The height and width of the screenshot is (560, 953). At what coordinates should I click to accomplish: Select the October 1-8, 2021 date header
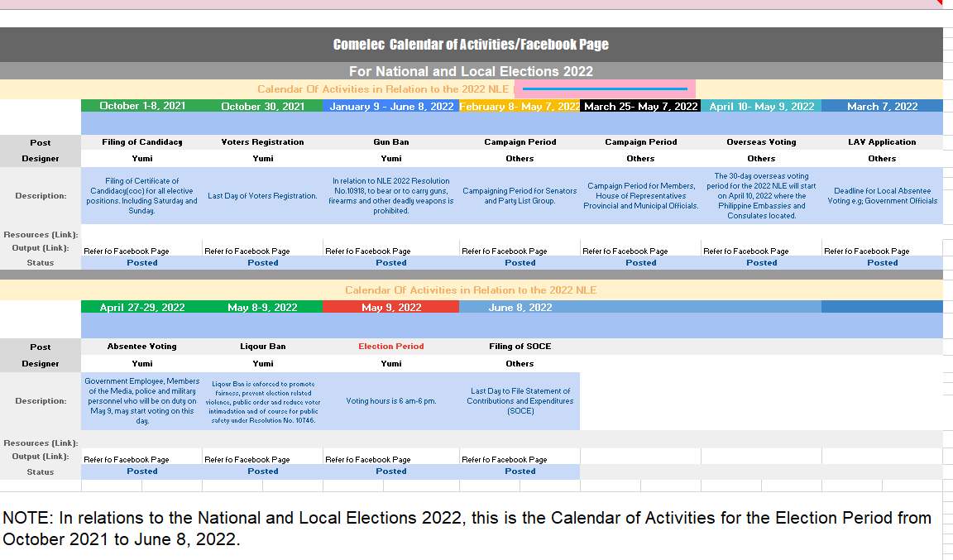click(142, 106)
